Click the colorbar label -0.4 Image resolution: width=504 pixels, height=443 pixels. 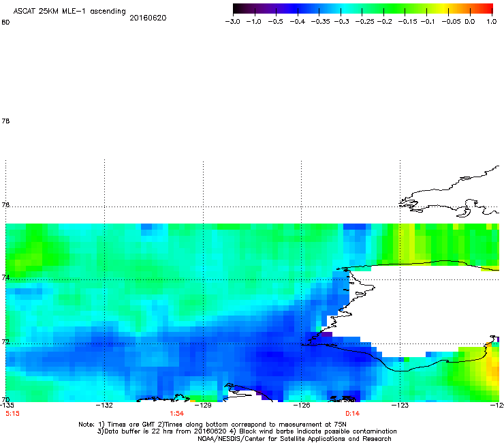click(298, 22)
